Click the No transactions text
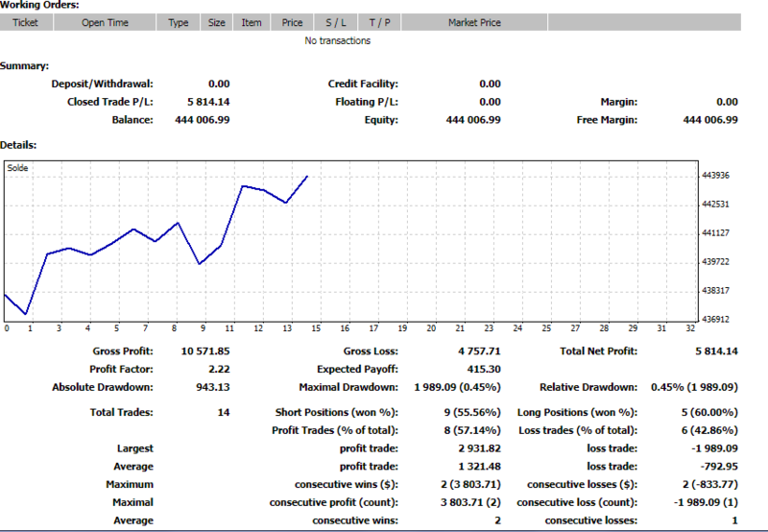 [x=338, y=40]
